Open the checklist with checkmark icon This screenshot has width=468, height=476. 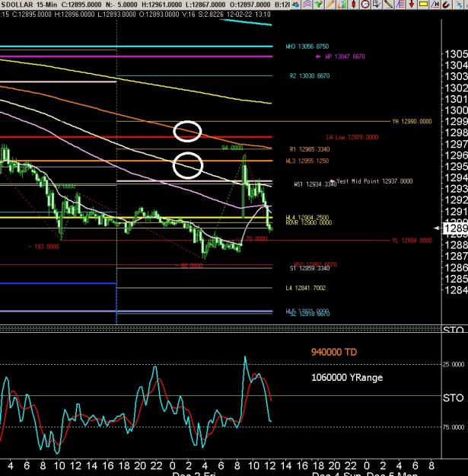377,5
